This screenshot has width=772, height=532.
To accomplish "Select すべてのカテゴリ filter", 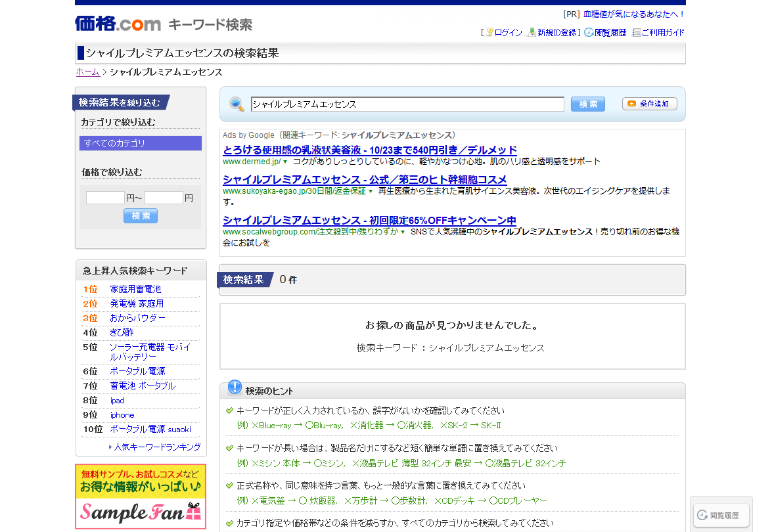I will click(x=141, y=143).
